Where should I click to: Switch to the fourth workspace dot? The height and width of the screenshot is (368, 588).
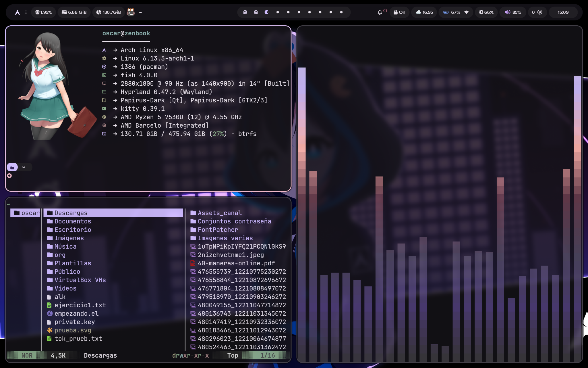pyautogui.click(x=278, y=12)
